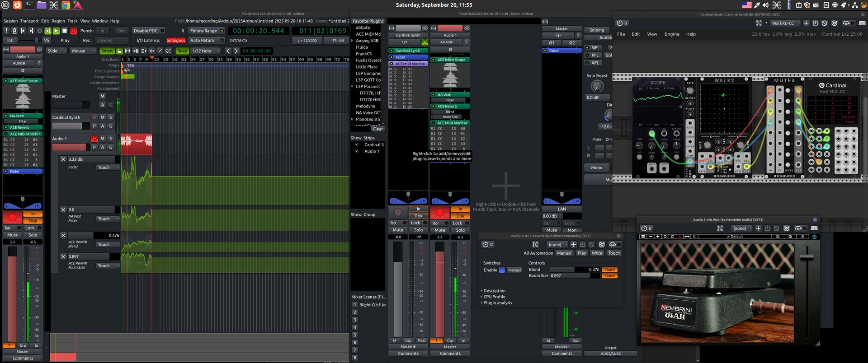Click the Write automation button
Image resolution: width=868 pixels, height=363 pixels.
(x=597, y=253)
